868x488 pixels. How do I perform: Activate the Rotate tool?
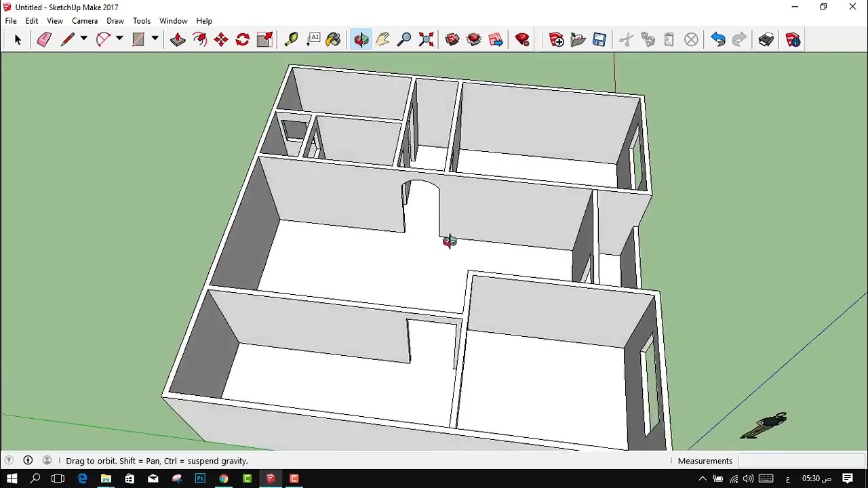point(243,40)
